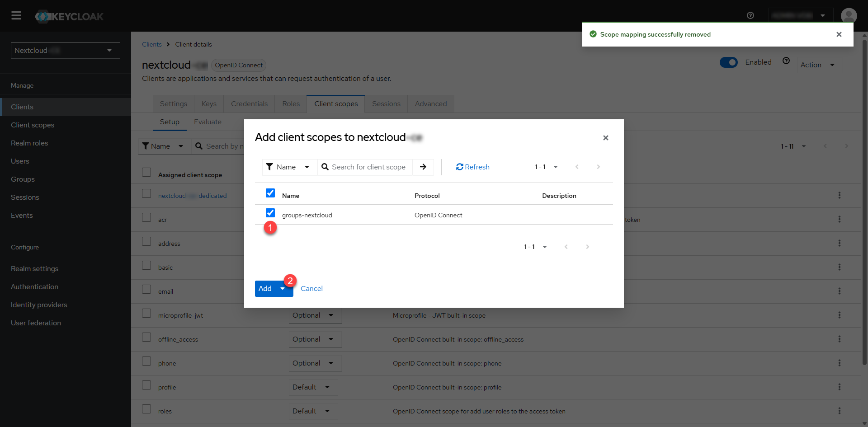Go to Clients breadcrumb link

pos(151,44)
